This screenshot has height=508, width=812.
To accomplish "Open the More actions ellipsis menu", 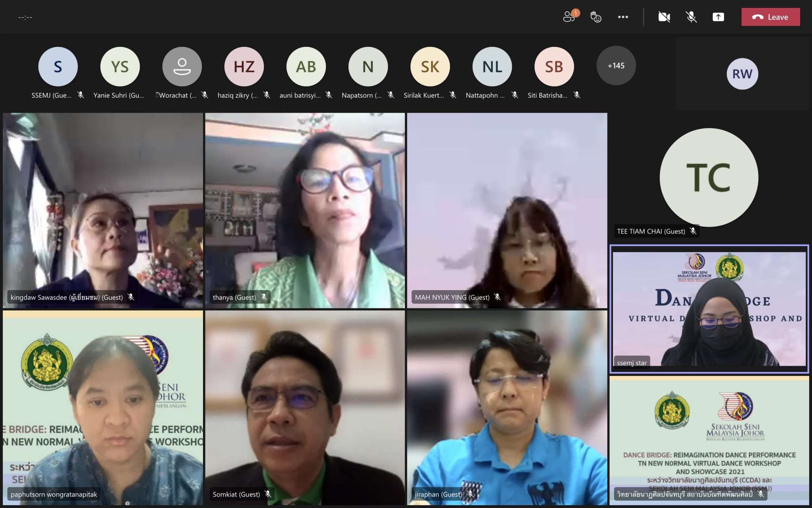I will tap(622, 17).
